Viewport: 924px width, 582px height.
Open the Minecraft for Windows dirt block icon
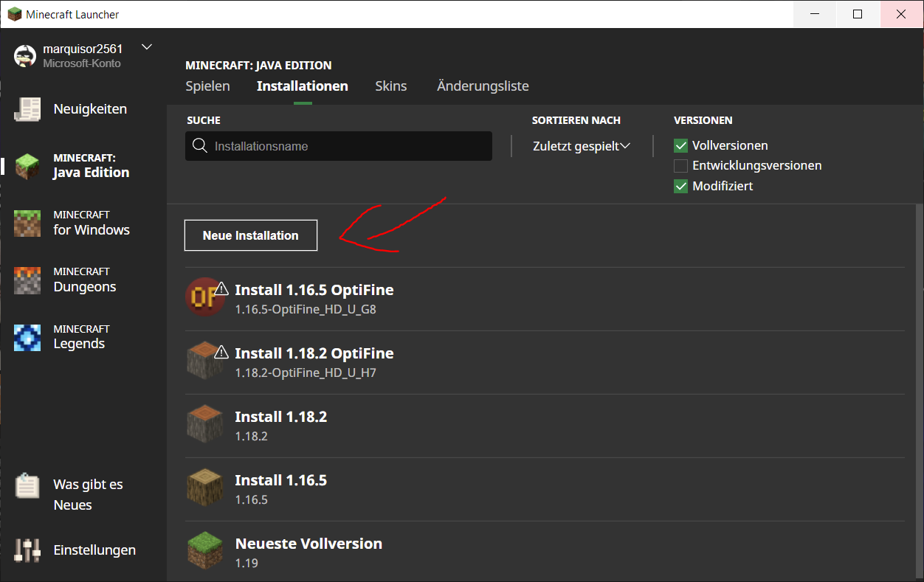[x=28, y=223]
